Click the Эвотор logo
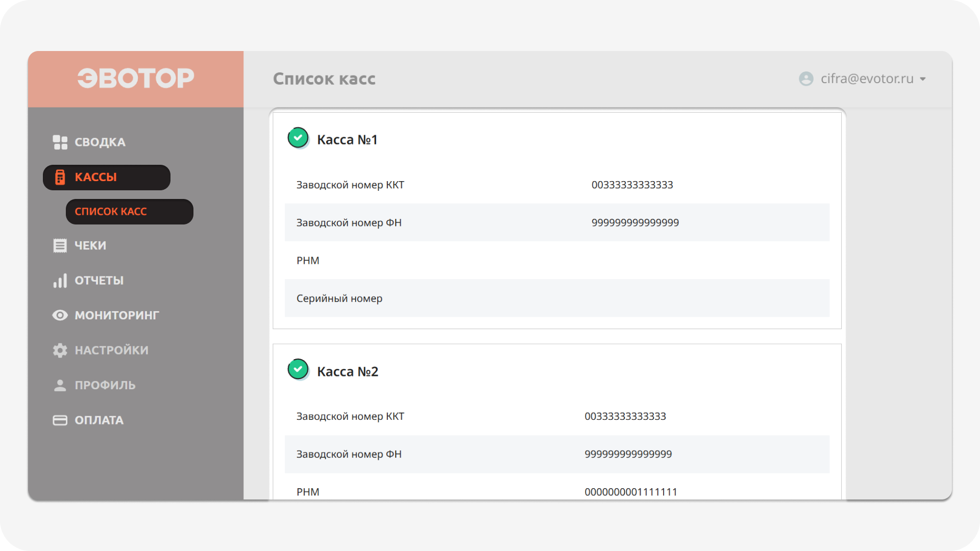 (136, 79)
